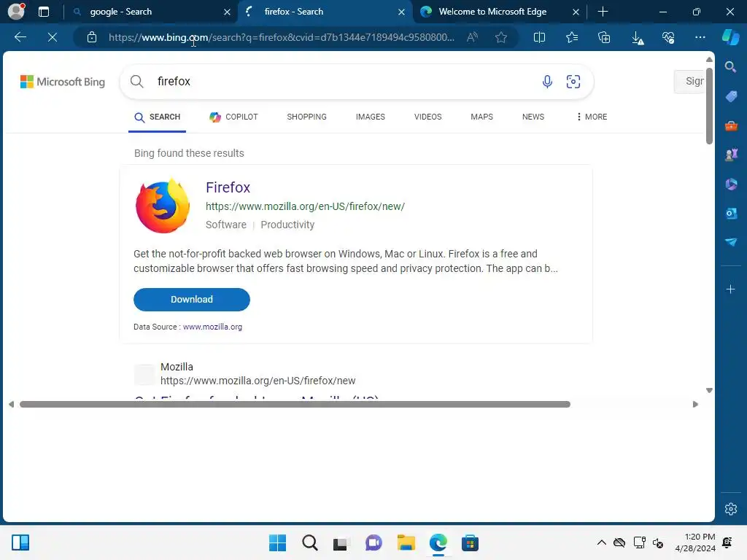The image size is (747, 560).
Task: Open the www.mozilla.org data source link
Action: tap(212, 327)
